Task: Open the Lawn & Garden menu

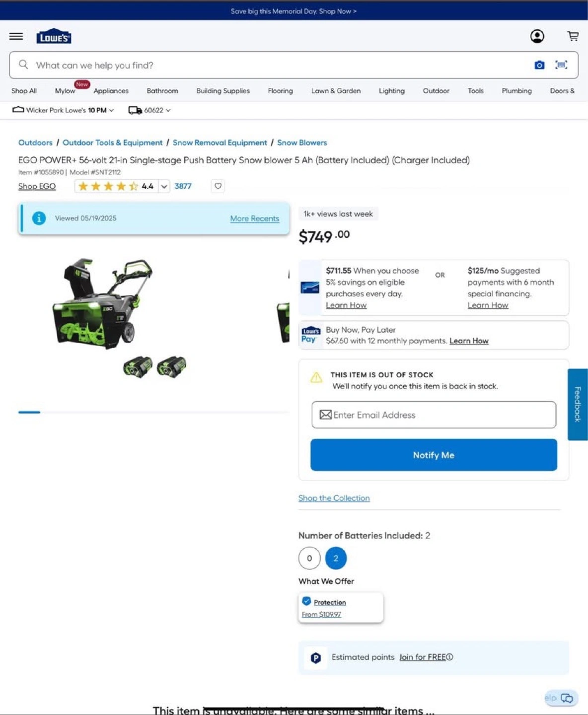Action: coord(336,91)
